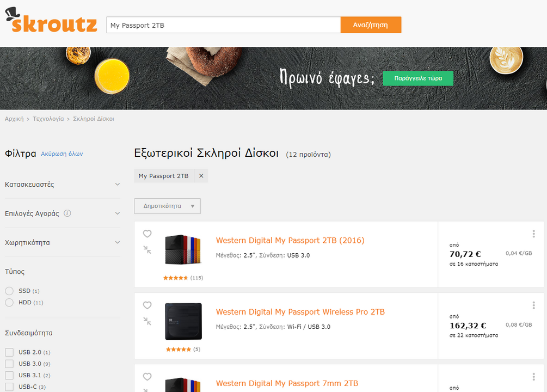The height and width of the screenshot is (392, 547).
Task: Click the search input field
Action: pos(224,25)
